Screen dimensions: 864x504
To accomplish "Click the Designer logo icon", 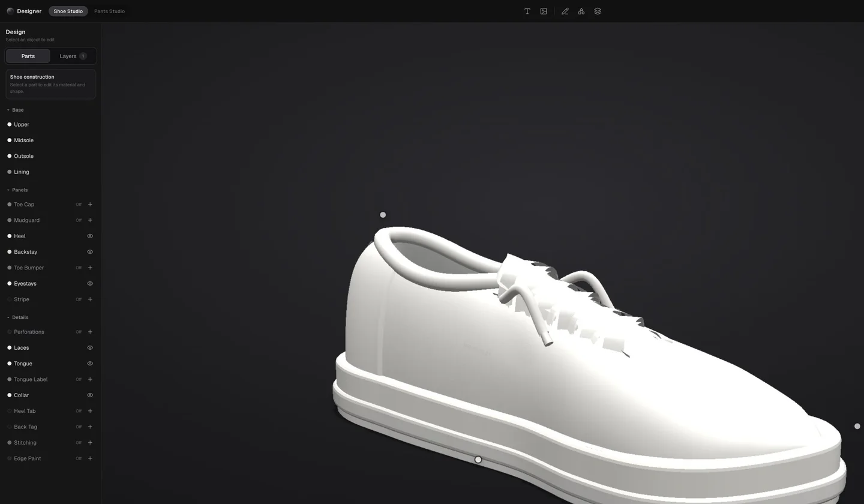I will click(10, 11).
